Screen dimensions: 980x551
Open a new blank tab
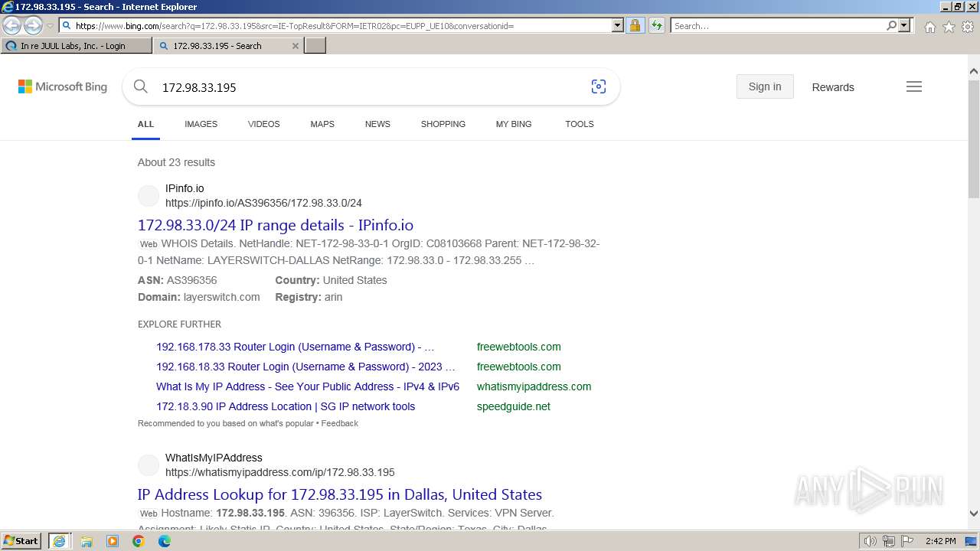(315, 46)
